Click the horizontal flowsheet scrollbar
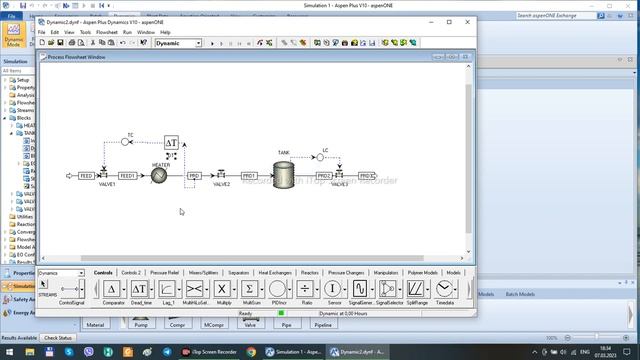Viewport: 640px width, 360px height. tap(252, 258)
